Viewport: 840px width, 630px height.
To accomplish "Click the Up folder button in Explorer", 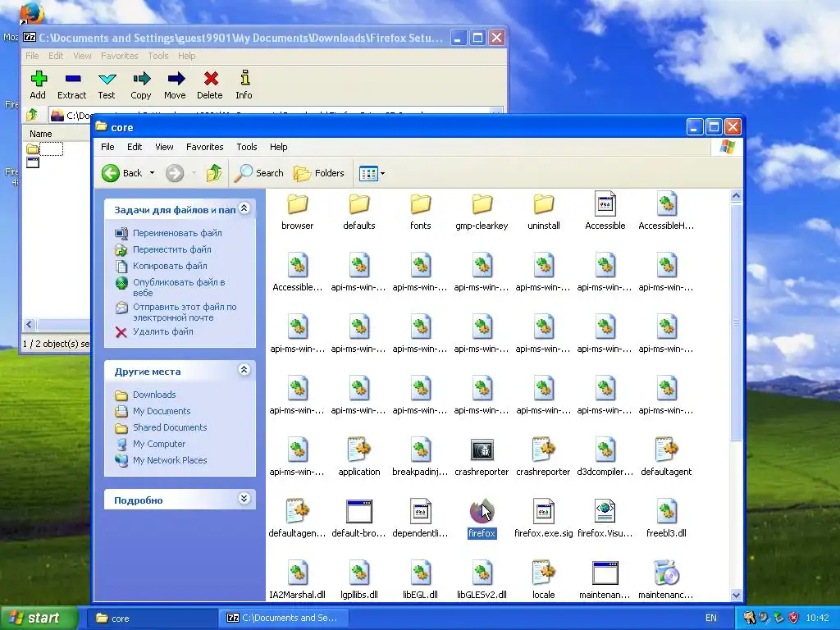I will 214,173.
